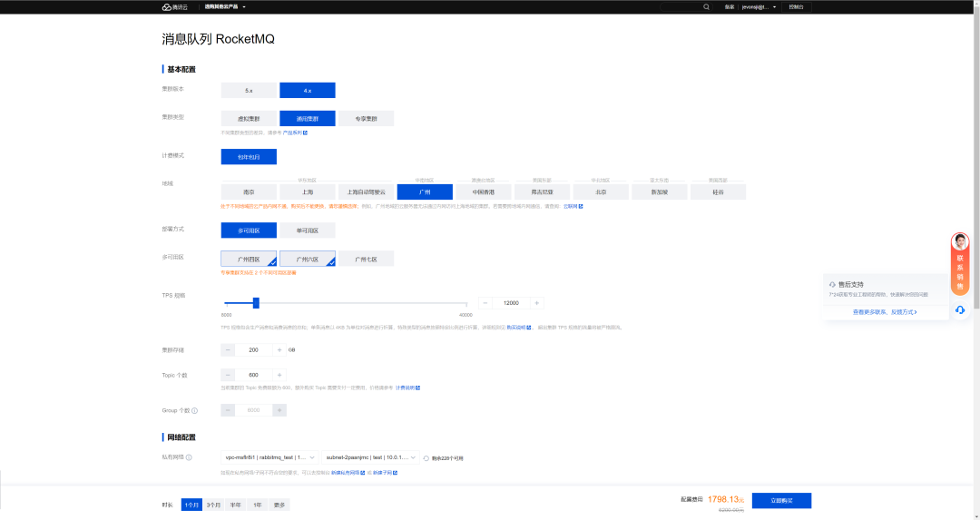Open the 产品系列 documentation link
Viewport: 980px width, 520px height.
tap(295, 132)
